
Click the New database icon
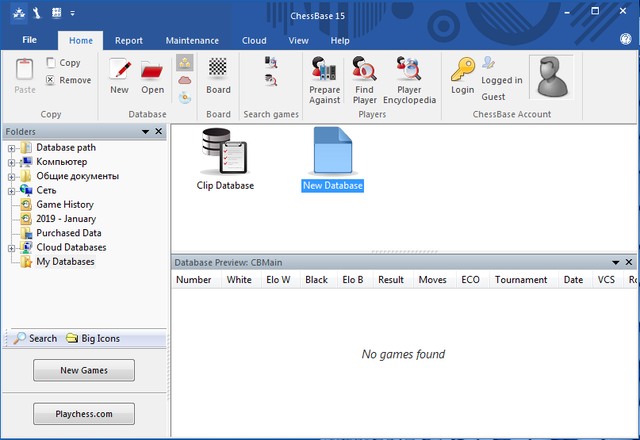[x=119, y=76]
